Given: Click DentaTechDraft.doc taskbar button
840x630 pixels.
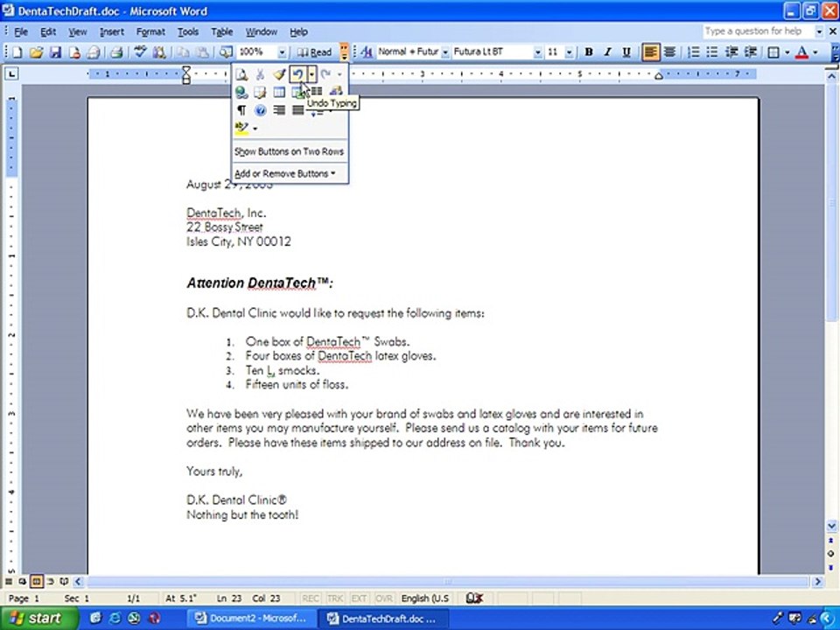Looking at the screenshot, I should [382, 619].
